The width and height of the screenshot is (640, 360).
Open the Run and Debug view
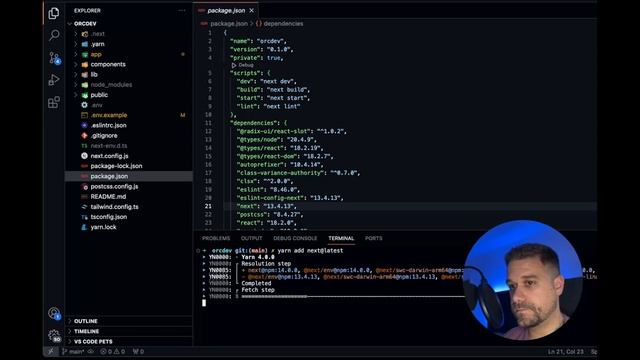click(x=53, y=80)
